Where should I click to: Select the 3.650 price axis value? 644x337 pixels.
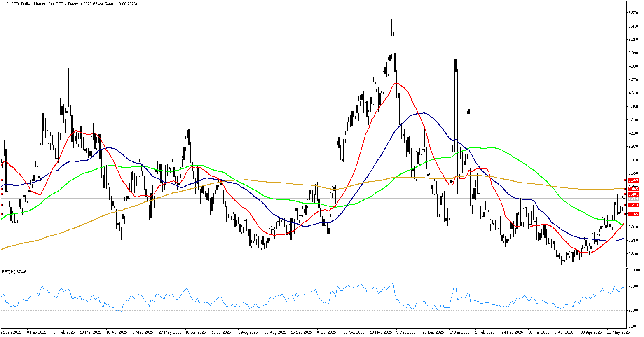[634, 173]
